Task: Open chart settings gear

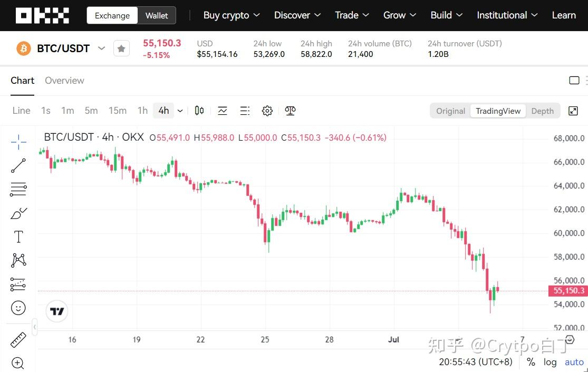Action: pos(267,111)
